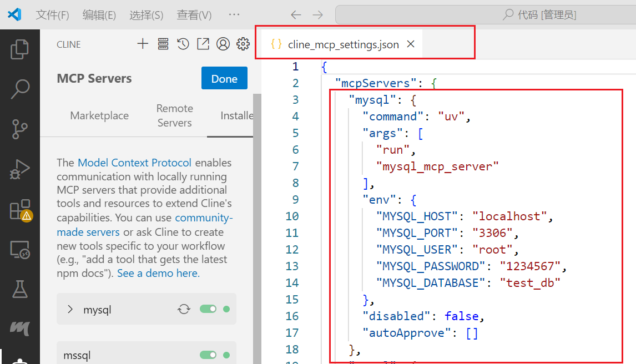Click the command center search box
636x364 pixels.
[x=486, y=15]
